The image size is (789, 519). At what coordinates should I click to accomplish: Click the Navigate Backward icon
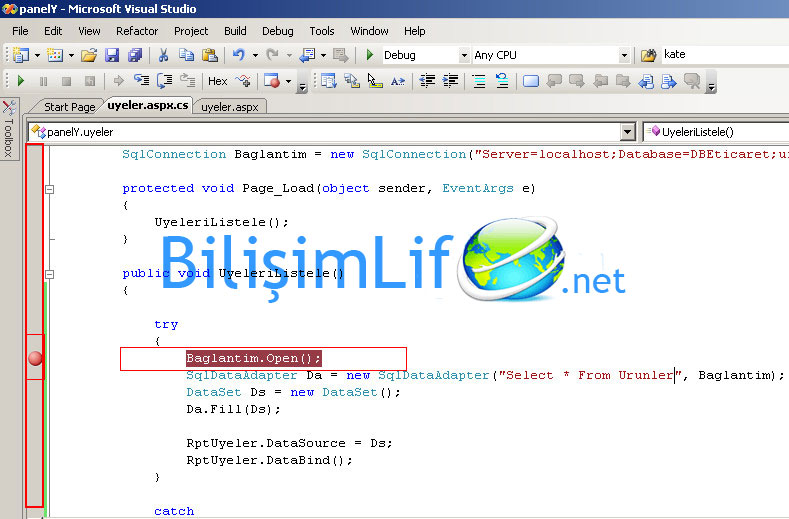point(307,55)
